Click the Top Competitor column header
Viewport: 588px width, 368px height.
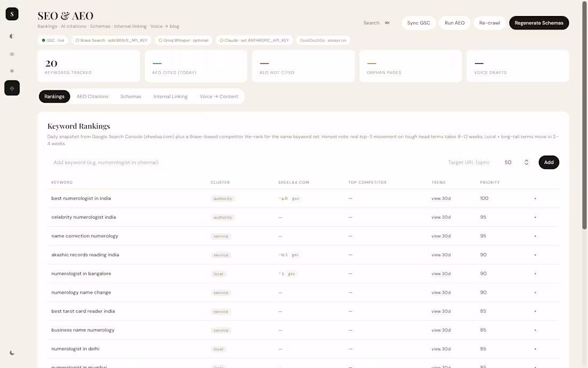point(368,182)
